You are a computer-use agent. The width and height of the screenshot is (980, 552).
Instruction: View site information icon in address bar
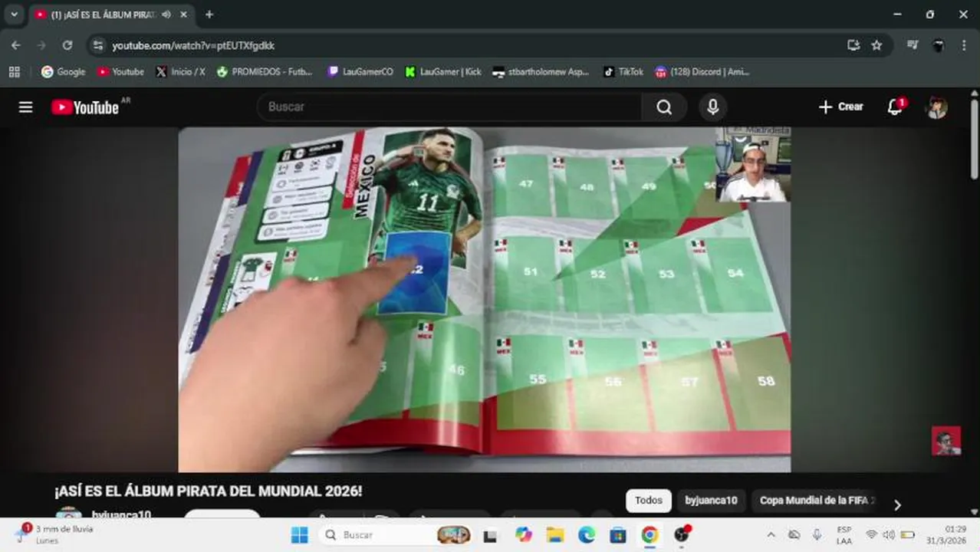coord(97,45)
